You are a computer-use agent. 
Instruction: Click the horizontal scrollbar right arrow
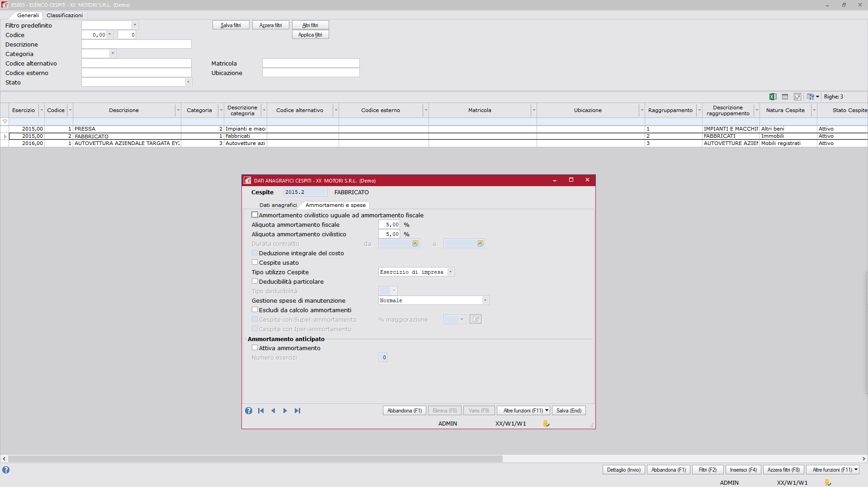863,459
